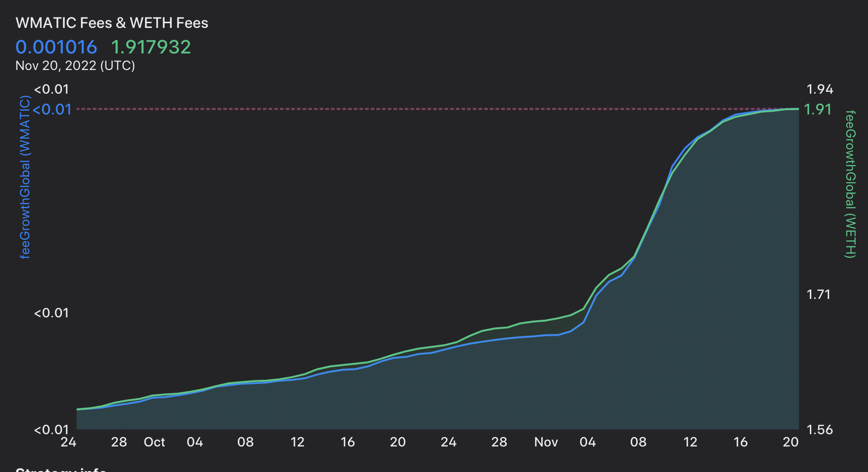Select the green WETH value 1.917932
Viewport: 868px width, 472px height.
[x=151, y=47]
